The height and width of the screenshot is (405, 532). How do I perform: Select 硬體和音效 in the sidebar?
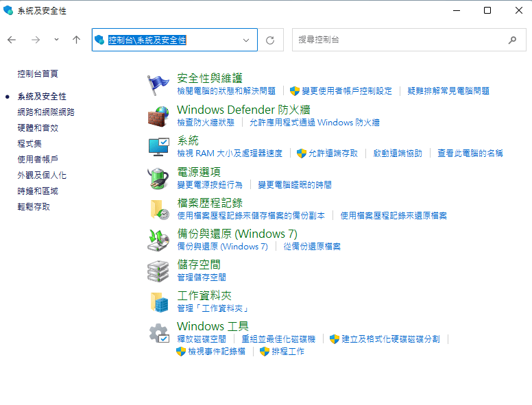click(38, 128)
